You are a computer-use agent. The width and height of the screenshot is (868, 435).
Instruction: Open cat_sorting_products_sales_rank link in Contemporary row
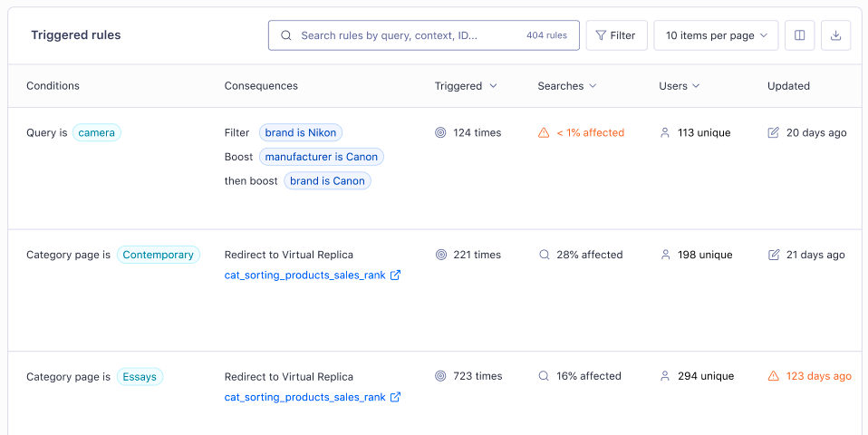[x=305, y=275]
